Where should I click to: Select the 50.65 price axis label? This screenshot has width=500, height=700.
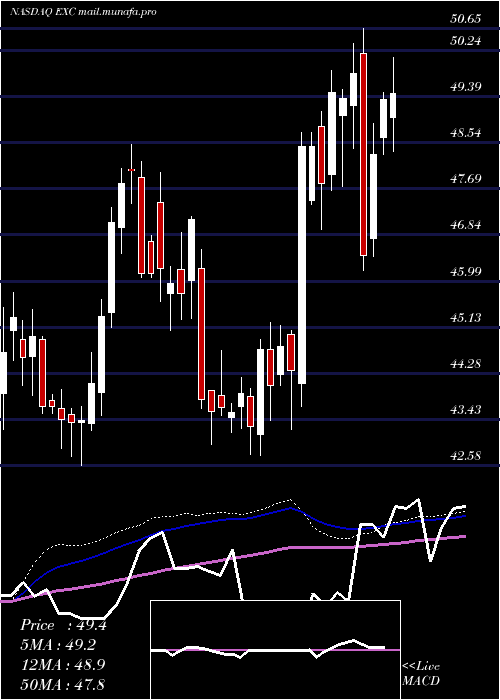pyautogui.click(x=466, y=19)
